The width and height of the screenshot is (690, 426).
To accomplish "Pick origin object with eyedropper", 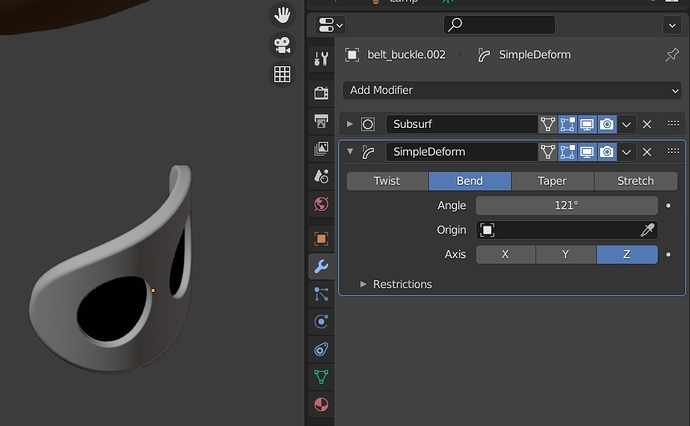I will click(x=647, y=230).
